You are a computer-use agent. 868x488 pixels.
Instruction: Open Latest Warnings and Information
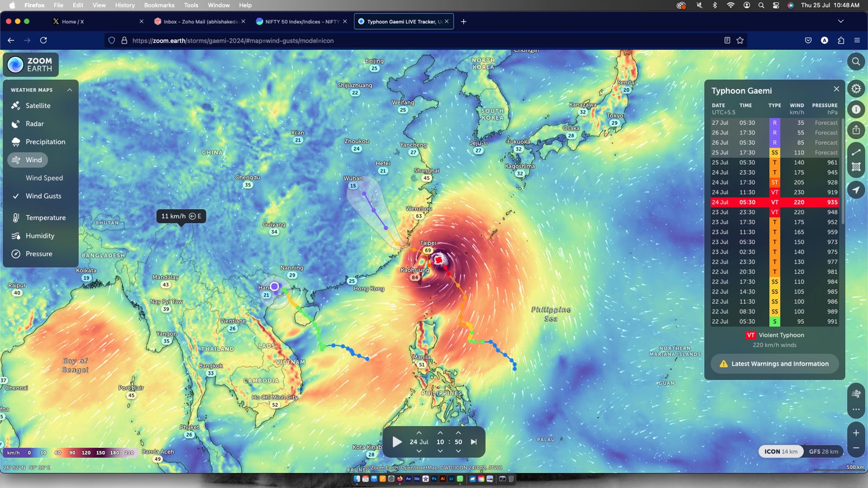click(x=775, y=364)
